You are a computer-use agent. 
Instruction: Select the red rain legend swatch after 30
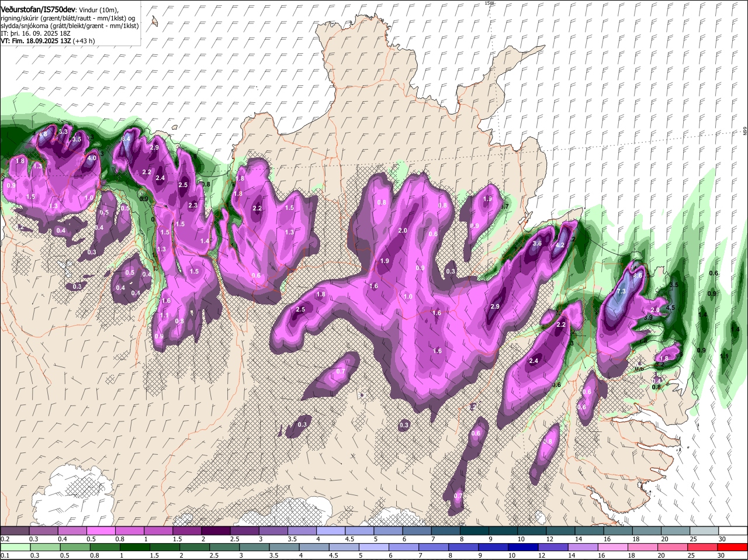pos(733,547)
